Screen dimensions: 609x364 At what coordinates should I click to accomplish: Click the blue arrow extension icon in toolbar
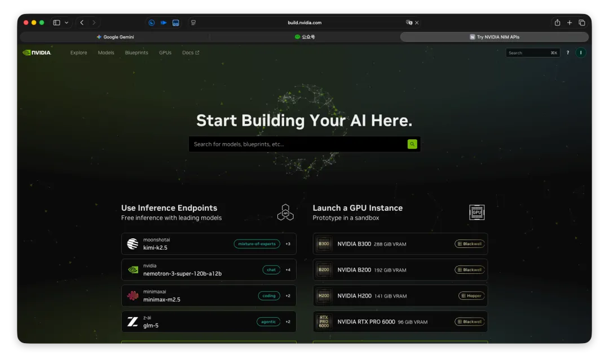pyautogui.click(x=164, y=23)
